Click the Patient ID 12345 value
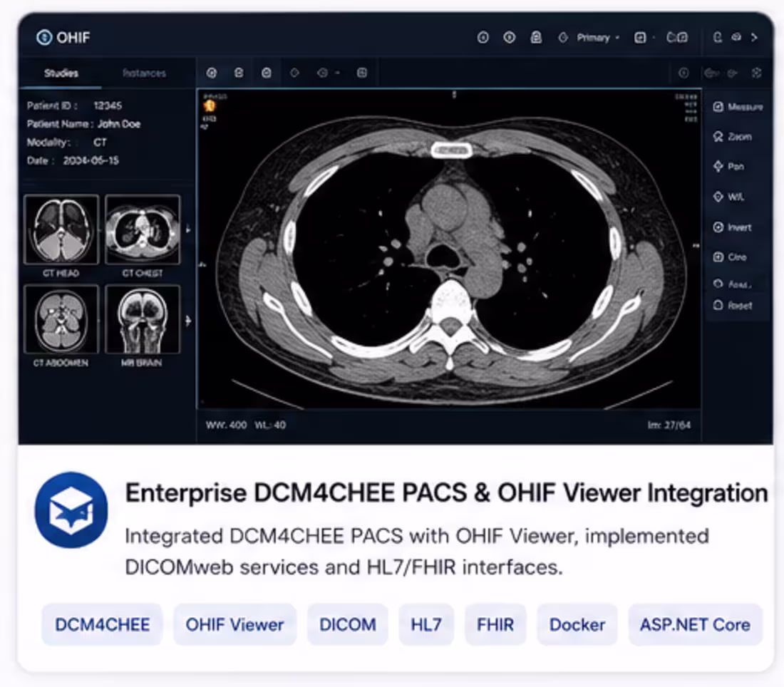Viewport: 784px width, 687px height. click(108, 105)
